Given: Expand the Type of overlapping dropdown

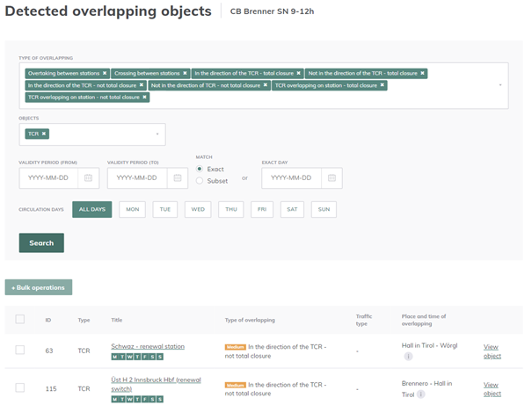Looking at the screenshot, I should [x=500, y=85].
